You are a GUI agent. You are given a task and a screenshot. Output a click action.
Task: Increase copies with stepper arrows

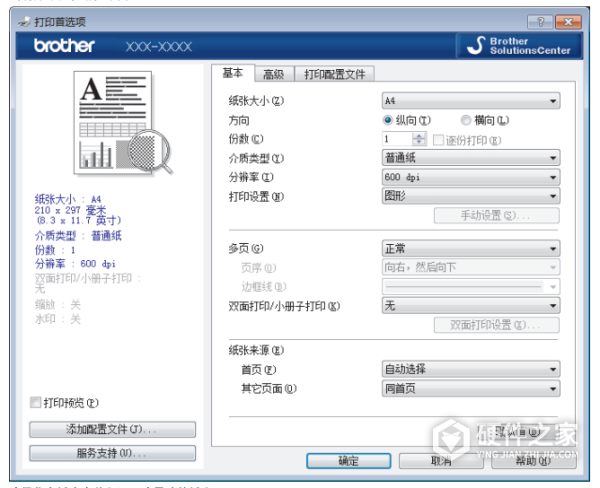419,135
